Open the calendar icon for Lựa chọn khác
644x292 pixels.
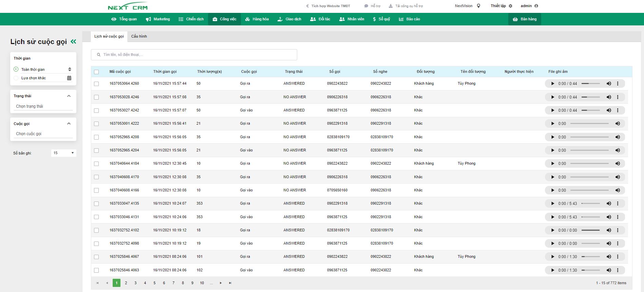(69, 78)
